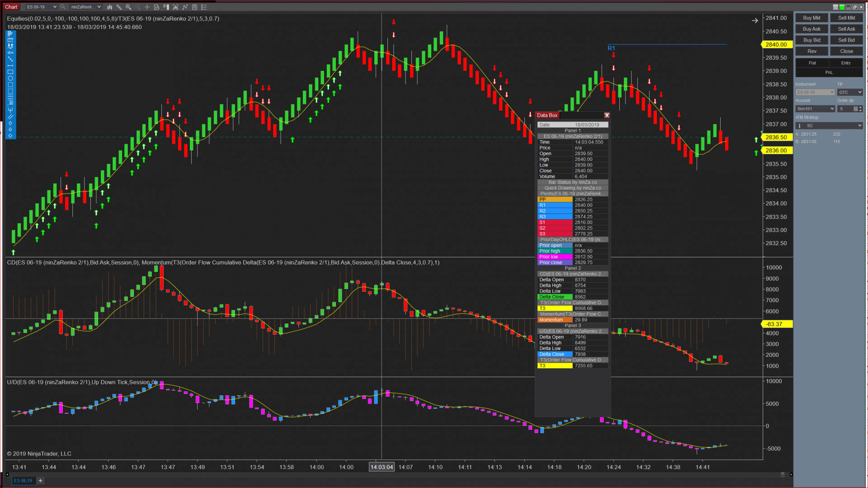Click the 14:03:04 time axis marker
868x488 pixels.
click(382, 467)
